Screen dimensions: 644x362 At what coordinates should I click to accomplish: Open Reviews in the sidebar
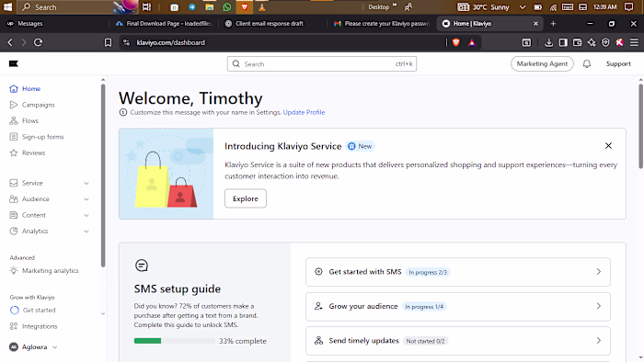coord(27,153)
